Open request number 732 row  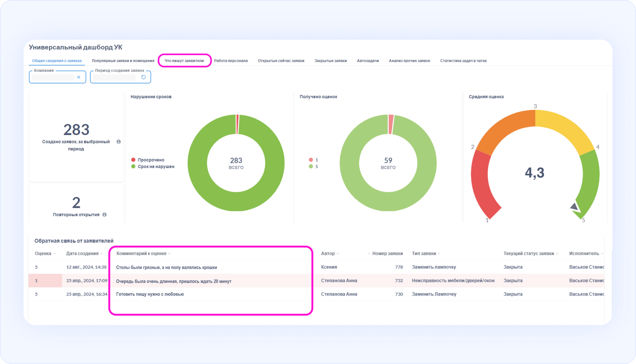pyautogui.click(x=399, y=281)
